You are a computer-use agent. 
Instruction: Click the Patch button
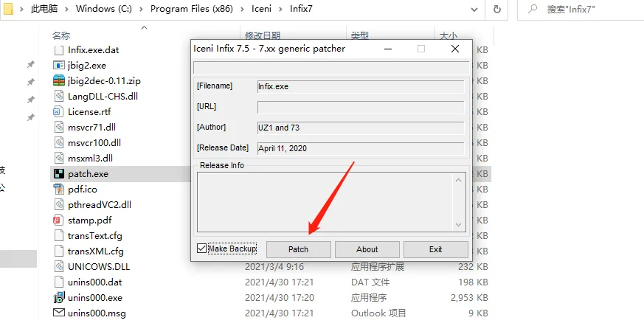[299, 249]
